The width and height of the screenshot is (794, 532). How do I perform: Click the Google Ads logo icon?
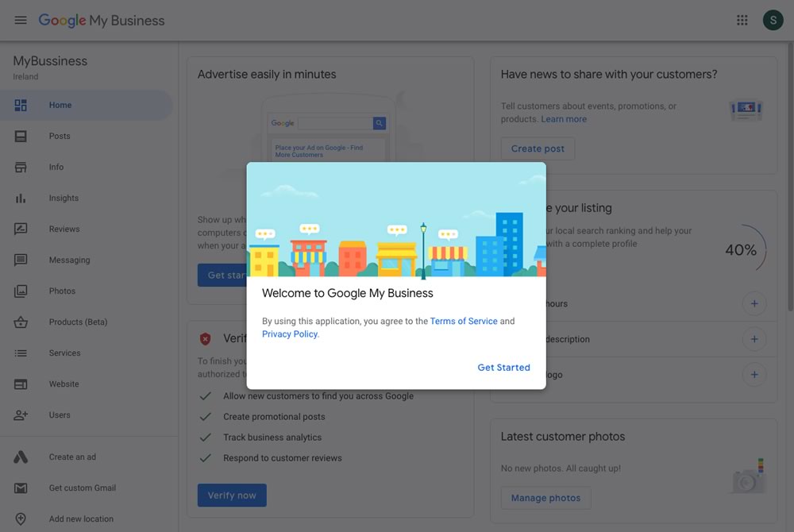click(x=21, y=457)
